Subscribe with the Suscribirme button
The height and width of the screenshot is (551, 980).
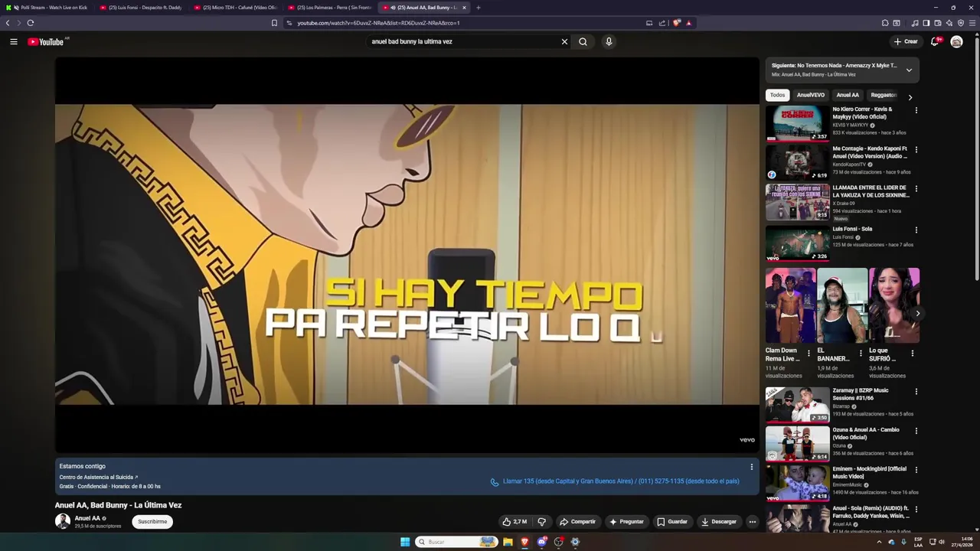(x=152, y=522)
